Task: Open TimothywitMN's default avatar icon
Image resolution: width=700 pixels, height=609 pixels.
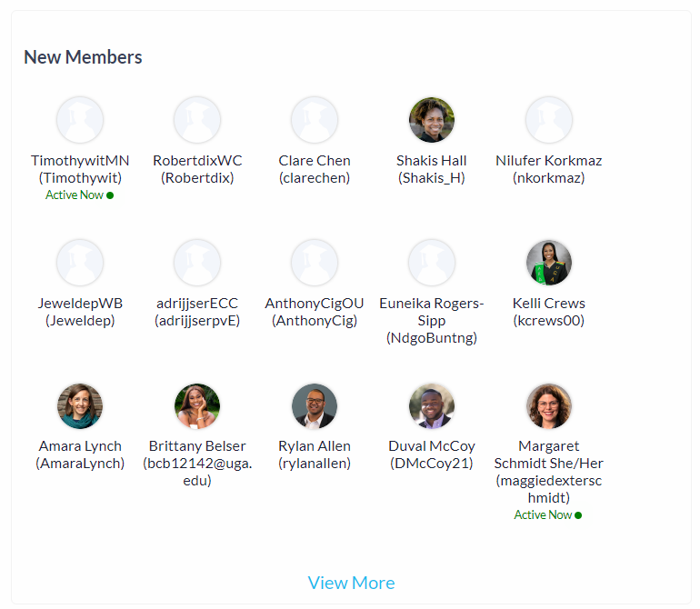Action: point(80,120)
